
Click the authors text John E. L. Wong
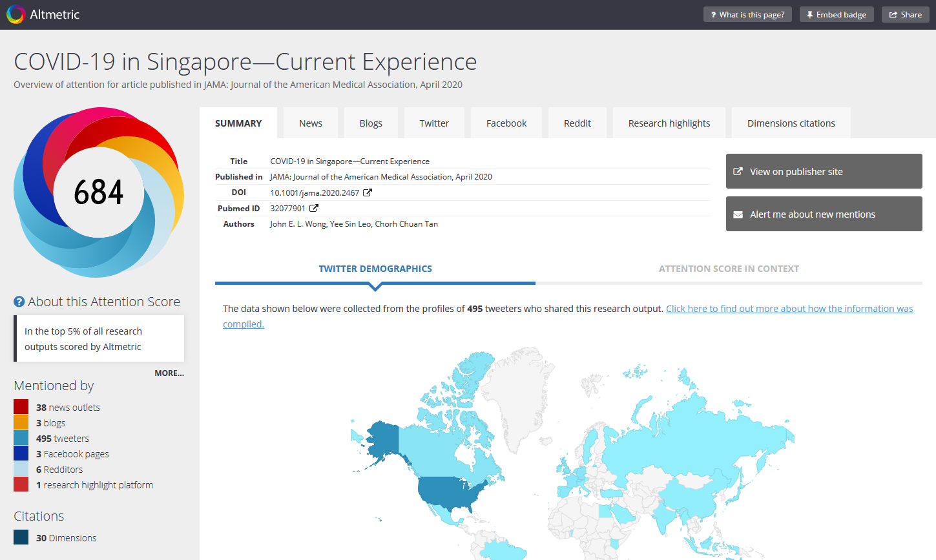pos(298,224)
